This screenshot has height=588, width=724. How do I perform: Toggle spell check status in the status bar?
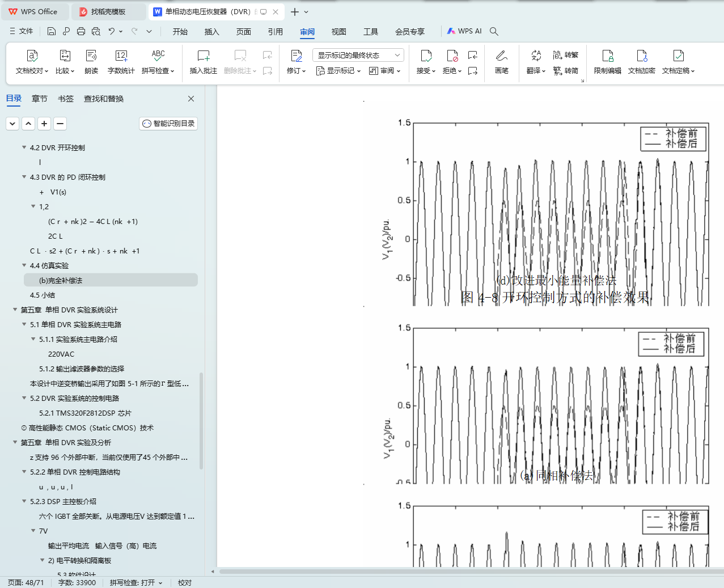(x=136, y=582)
